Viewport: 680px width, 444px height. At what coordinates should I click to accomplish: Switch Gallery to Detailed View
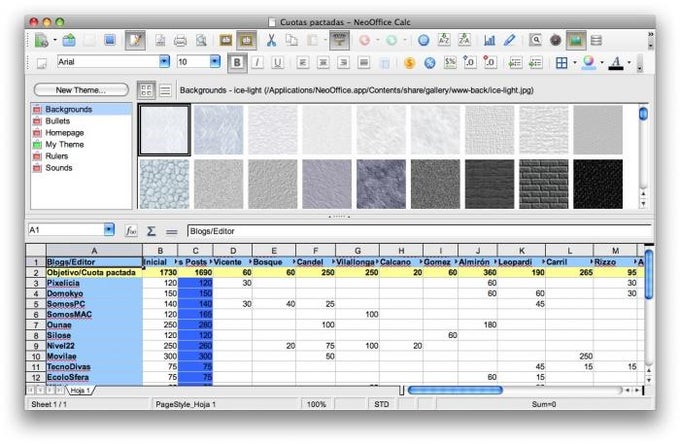[x=165, y=90]
